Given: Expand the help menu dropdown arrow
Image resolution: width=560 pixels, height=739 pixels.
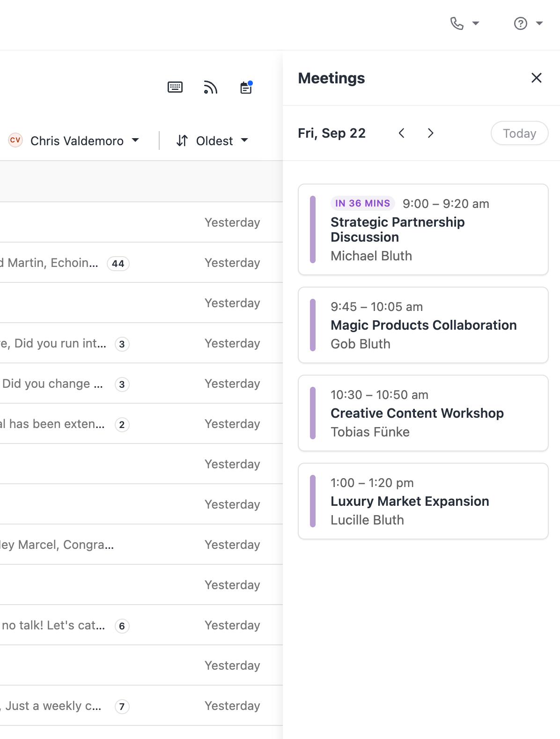Looking at the screenshot, I should [x=539, y=23].
